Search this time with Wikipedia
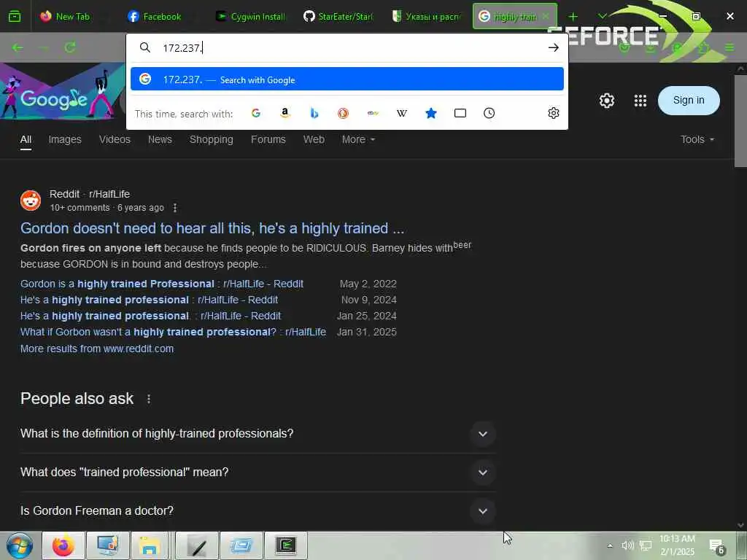 click(402, 113)
